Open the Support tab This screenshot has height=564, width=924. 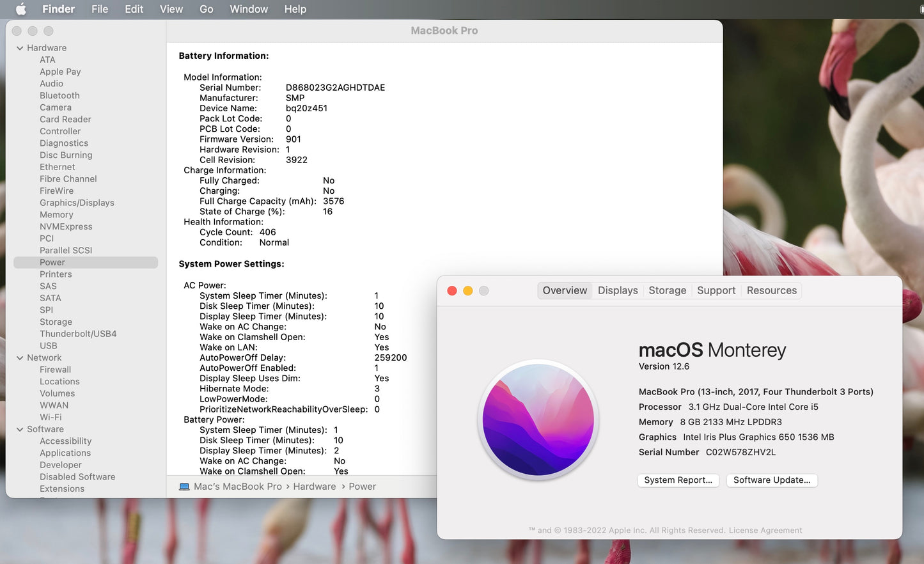pyautogui.click(x=716, y=290)
